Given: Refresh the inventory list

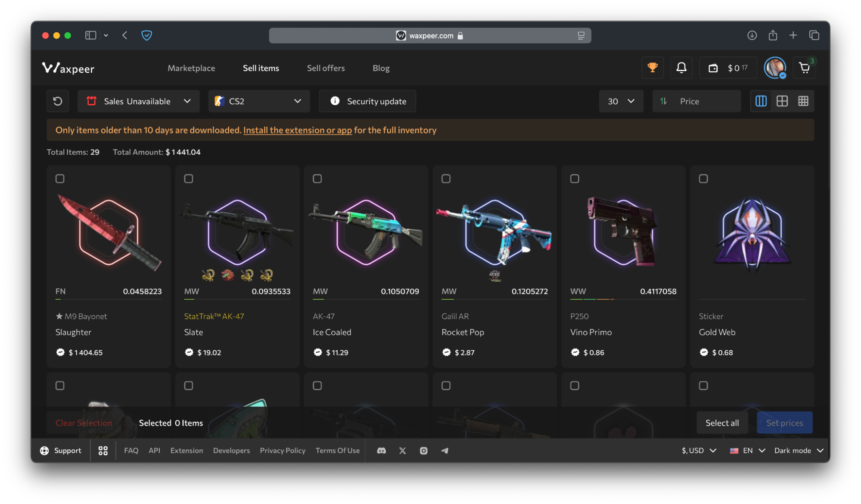Looking at the screenshot, I should tap(58, 101).
